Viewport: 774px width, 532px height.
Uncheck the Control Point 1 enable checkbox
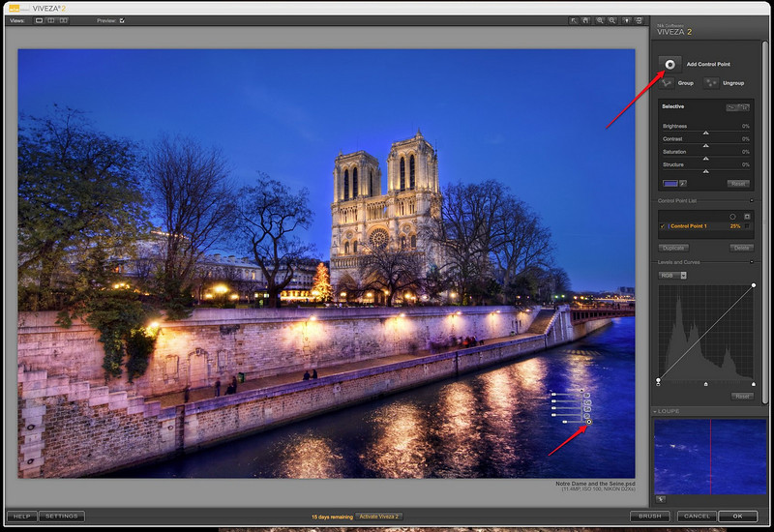point(663,226)
